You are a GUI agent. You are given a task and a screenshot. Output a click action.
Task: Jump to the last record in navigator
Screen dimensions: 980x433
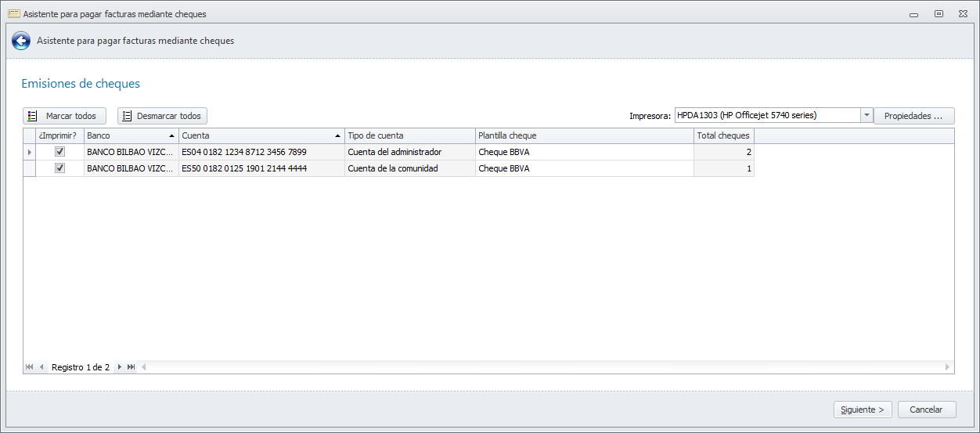coord(131,366)
